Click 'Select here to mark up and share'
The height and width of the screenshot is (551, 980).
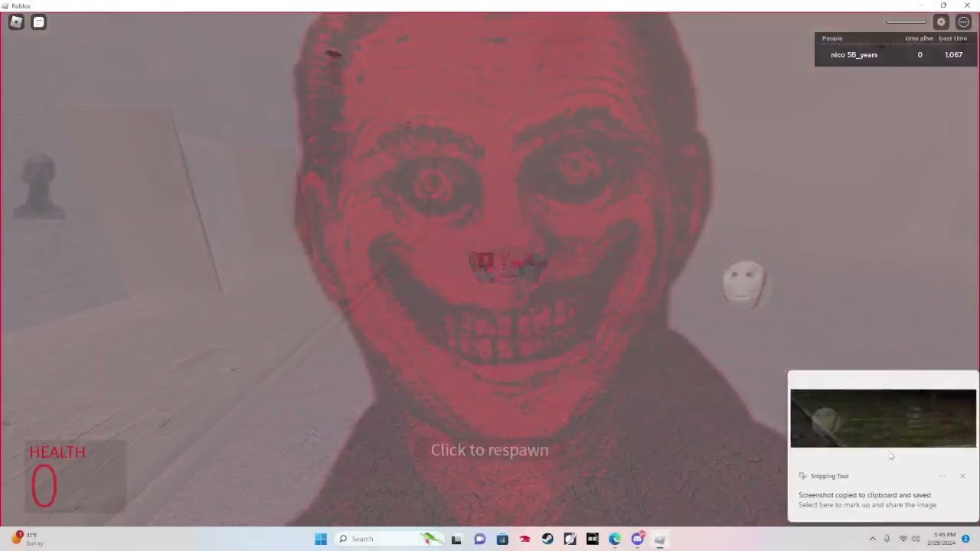pyautogui.click(x=867, y=505)
